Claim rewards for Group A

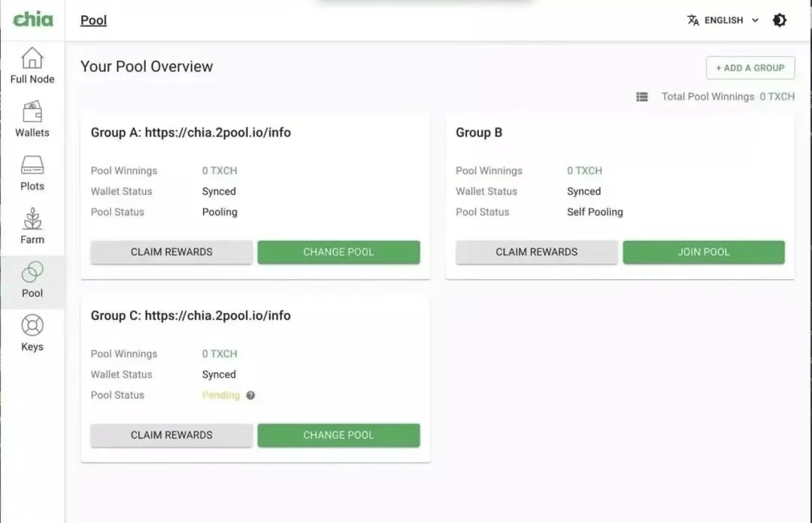click(x=171, y=252)
